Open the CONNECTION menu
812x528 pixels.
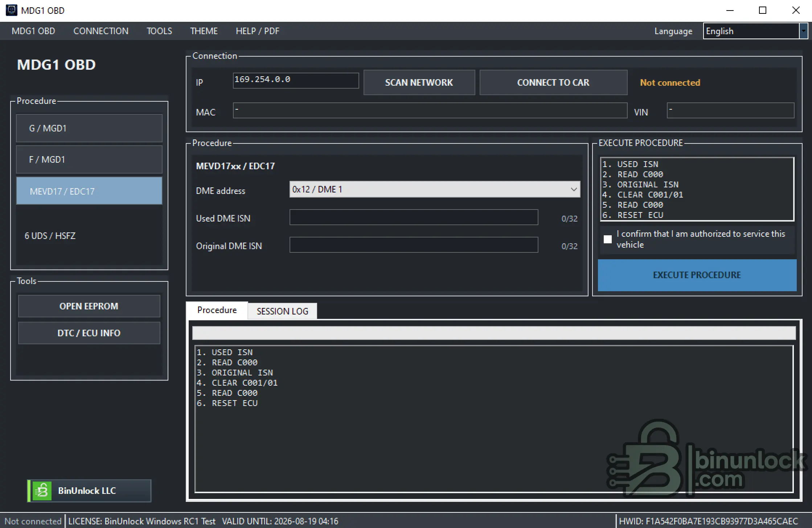pos(101,31)
